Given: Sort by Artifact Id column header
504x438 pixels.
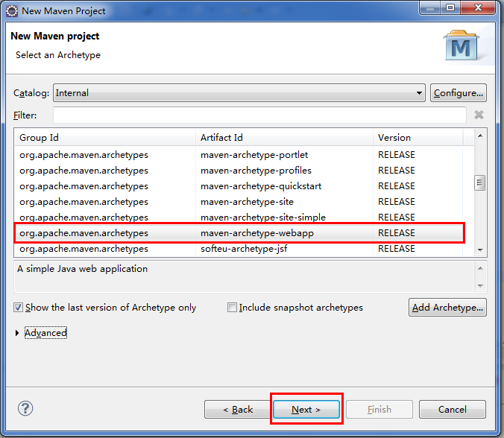Looking at the screenshot, I should pyautogui.click(x=284, y=138).
